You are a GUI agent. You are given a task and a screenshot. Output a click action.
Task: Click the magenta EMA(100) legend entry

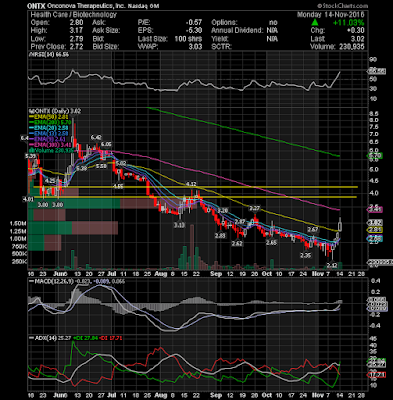pyautogui.click(x=50, y=145)
